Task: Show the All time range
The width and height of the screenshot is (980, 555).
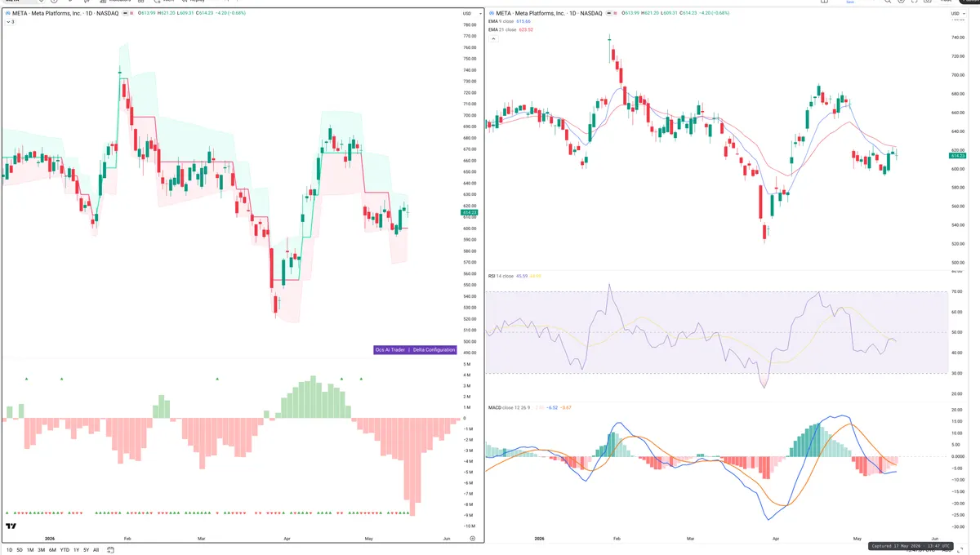Action: point(96,550)
